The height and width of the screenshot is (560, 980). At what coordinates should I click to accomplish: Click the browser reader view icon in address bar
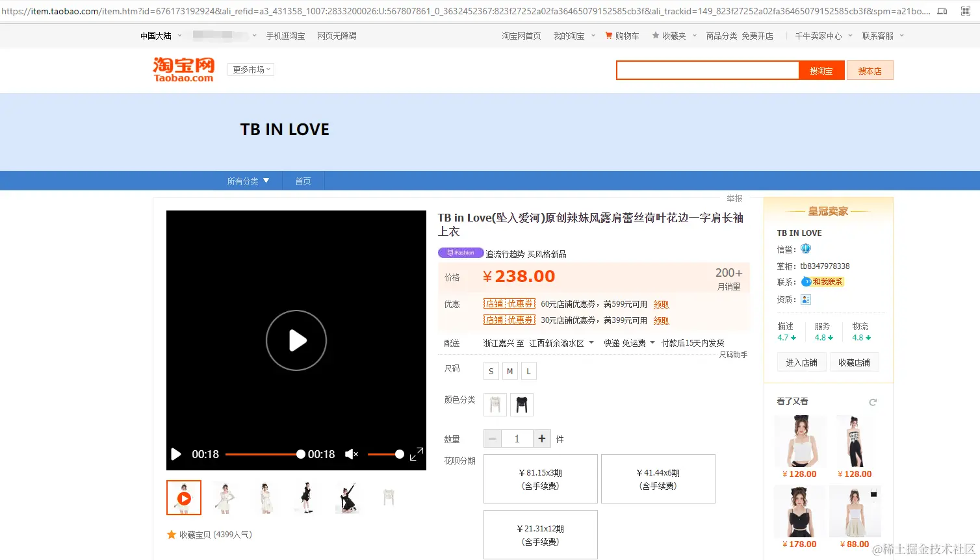(942, 11)
